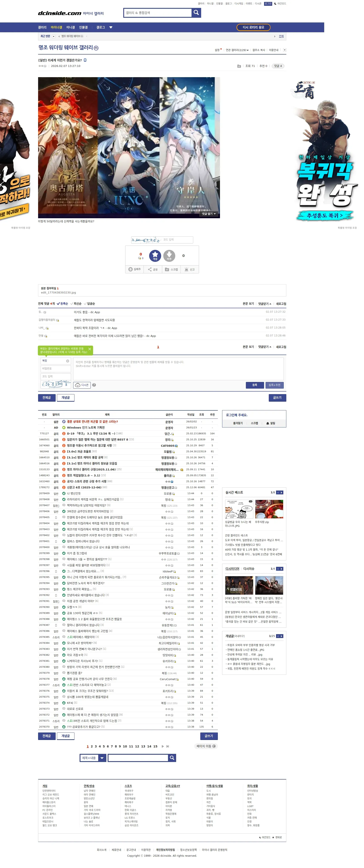This screenshot has height=868, width=364.
Task: Switch to 인물갤 navbar tab
Action: click(83, 28)
